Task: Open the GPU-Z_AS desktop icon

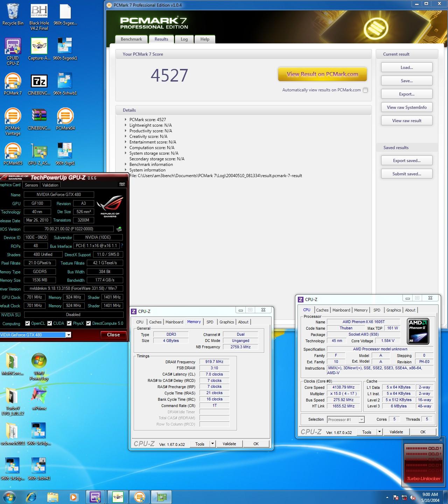Action: (x=39, y=154)
